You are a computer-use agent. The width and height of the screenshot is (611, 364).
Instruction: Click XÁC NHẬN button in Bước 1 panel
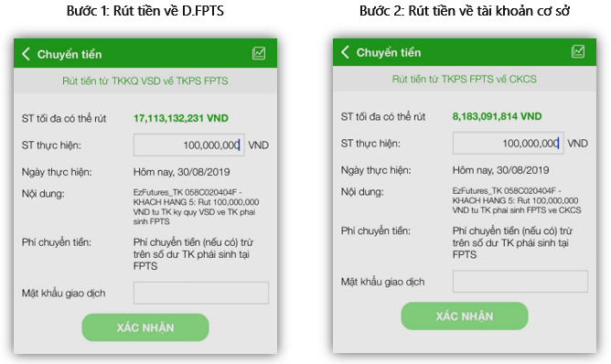coord(145,327)
